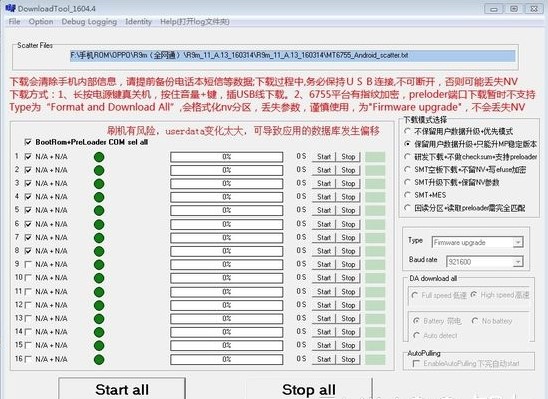Viewport: 548px width, 399px height.
Task: Select SMT+MES mode radio
Action: [x=408, y=195]
